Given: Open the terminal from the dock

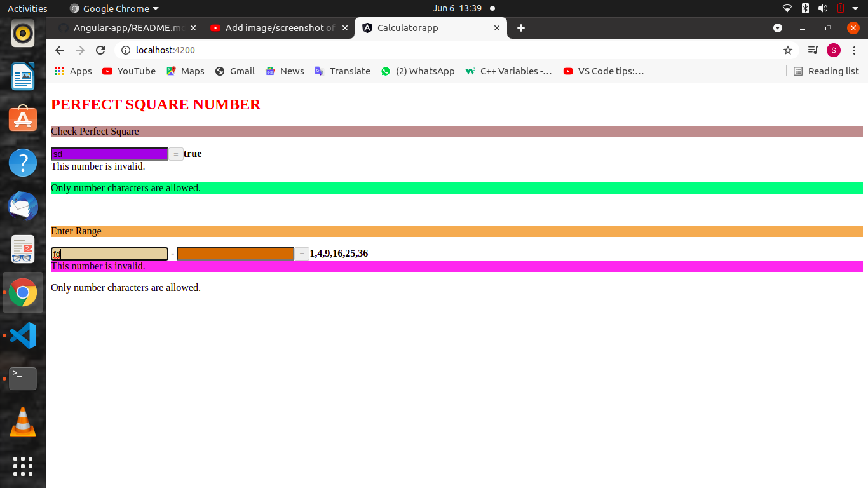Looking at the screenshot, I should tap(23, 378).
